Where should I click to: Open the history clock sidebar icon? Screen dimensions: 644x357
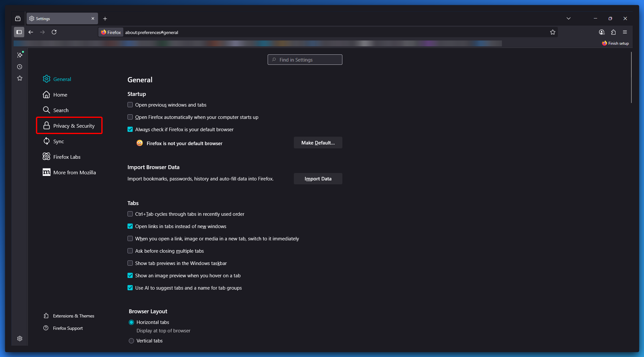pos(20,67)
